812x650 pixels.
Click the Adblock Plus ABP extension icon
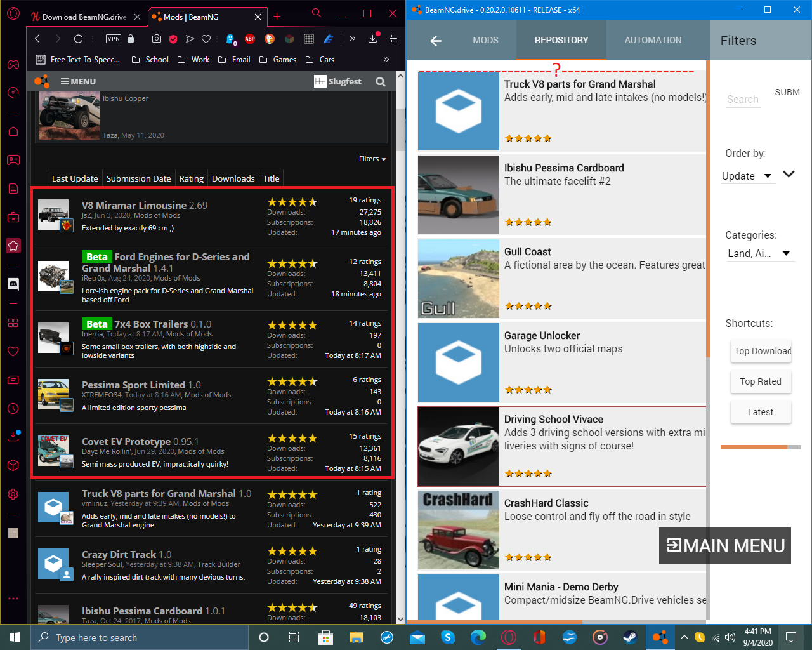(x=250, y=39)
